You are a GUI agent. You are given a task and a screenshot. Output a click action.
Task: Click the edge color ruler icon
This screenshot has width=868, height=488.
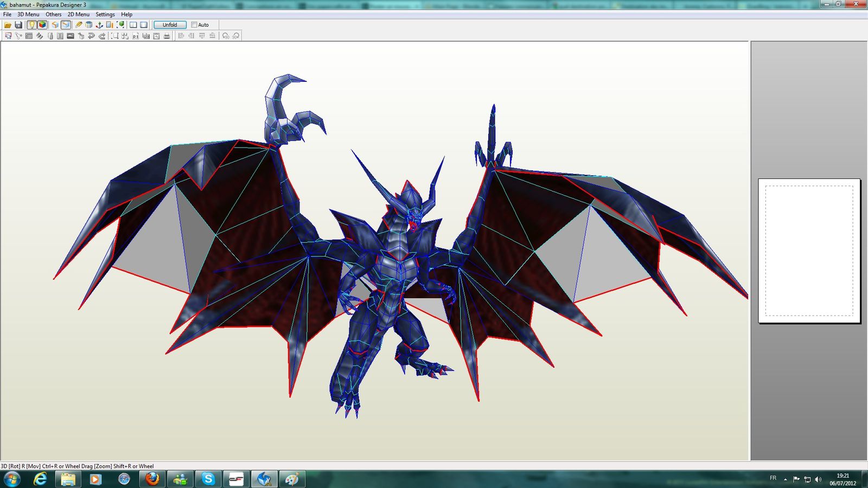[50, 36]
